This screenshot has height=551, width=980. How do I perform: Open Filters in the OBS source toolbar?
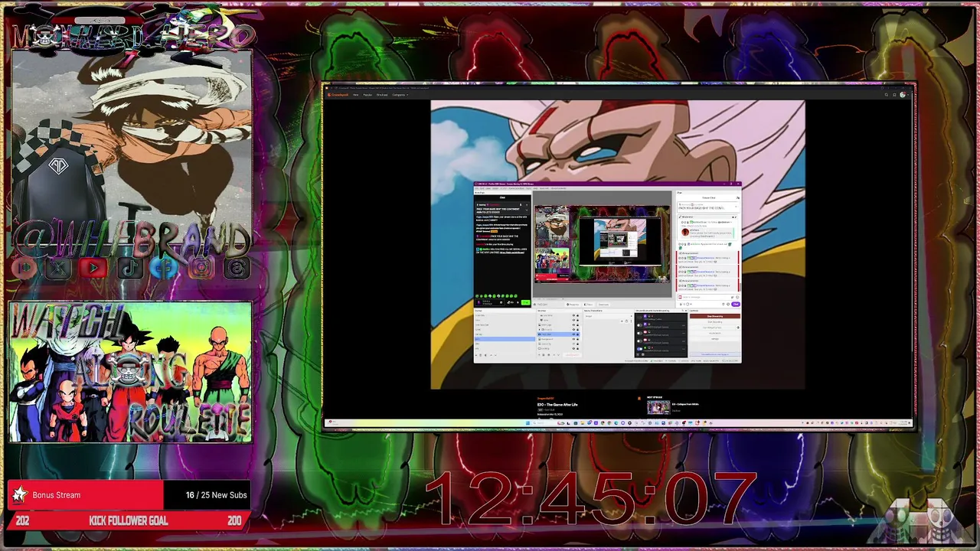(588, 305)
